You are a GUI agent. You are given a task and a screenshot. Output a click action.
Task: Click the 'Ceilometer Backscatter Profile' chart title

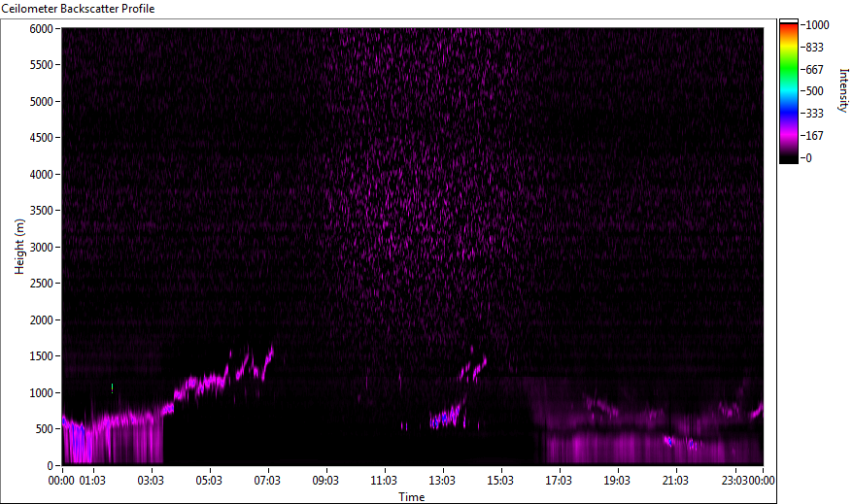78,9
